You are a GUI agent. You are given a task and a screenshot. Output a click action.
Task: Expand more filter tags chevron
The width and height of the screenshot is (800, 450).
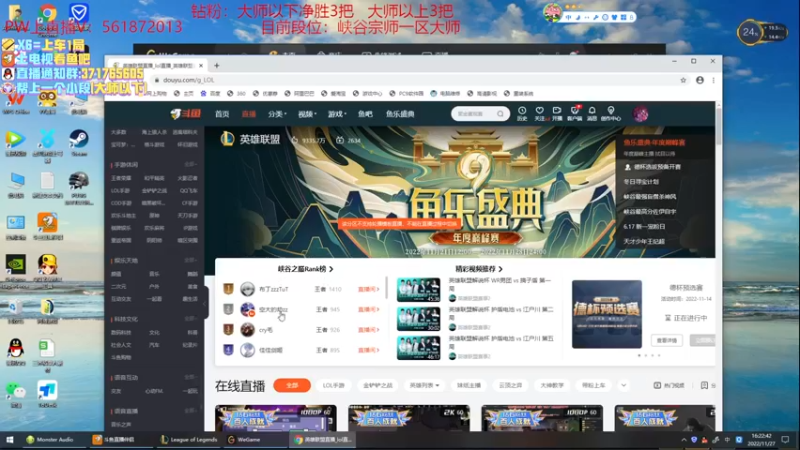tap(623, 385)
